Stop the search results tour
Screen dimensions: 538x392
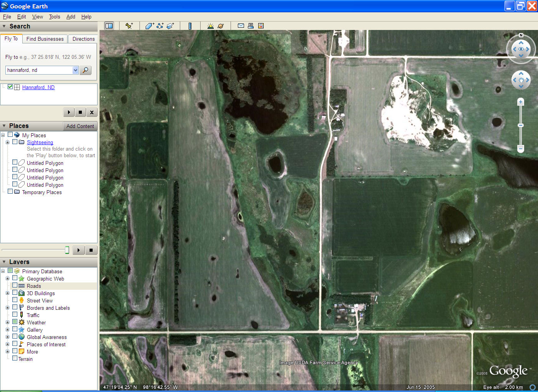click(x=80, y=112)
